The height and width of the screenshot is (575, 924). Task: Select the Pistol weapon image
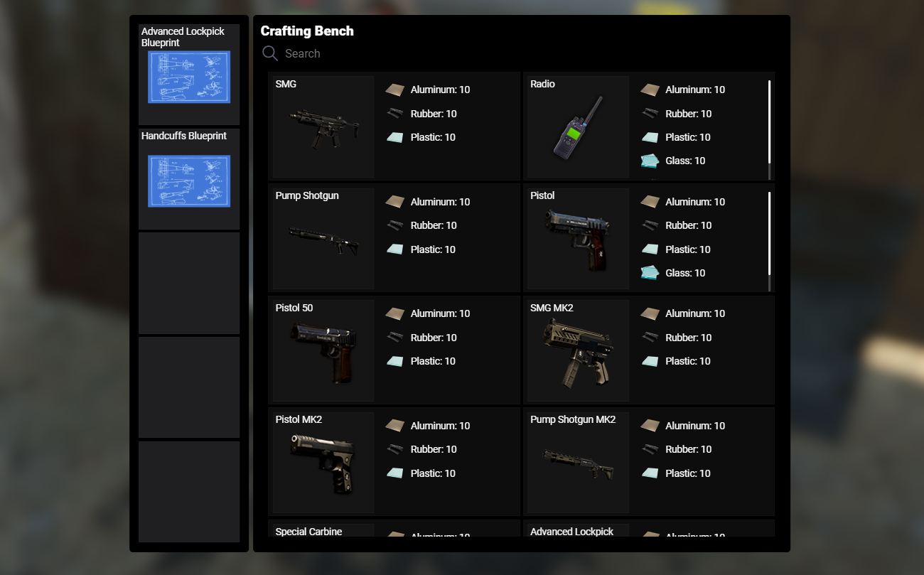click(579, 240)
